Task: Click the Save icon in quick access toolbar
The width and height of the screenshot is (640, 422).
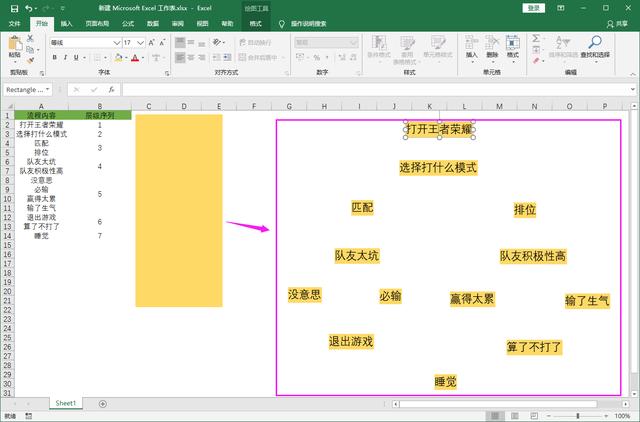Action: pyautogui.click(x=14, y=8)
